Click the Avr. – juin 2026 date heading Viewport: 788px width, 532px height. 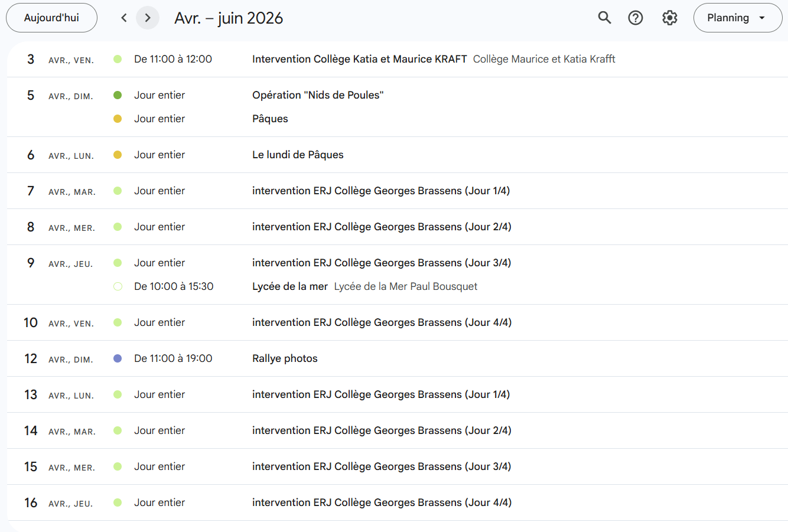229,18
